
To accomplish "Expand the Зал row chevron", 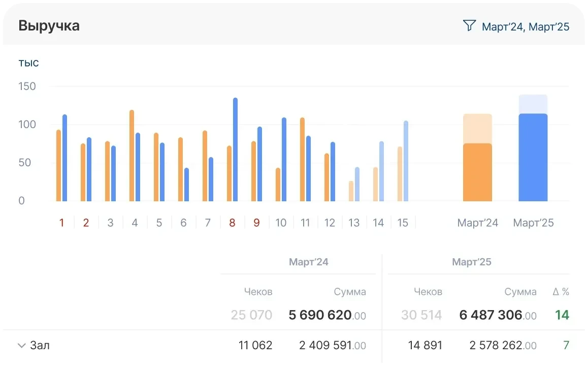I will [x=21, y=346].
